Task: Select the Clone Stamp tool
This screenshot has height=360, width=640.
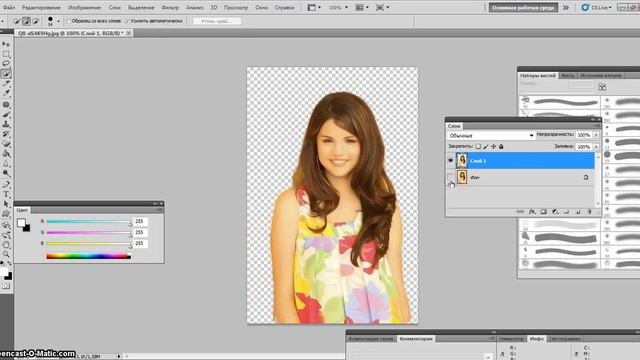Action: pos(6,124)
